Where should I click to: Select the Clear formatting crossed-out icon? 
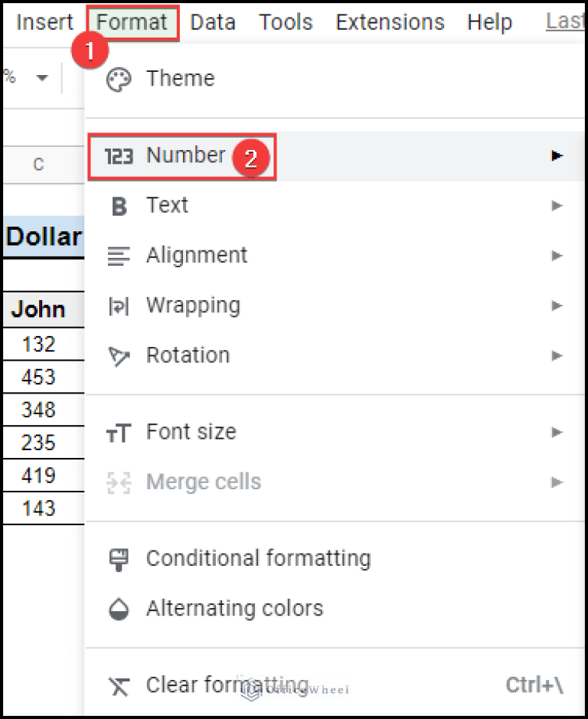(x=119, y=685)
